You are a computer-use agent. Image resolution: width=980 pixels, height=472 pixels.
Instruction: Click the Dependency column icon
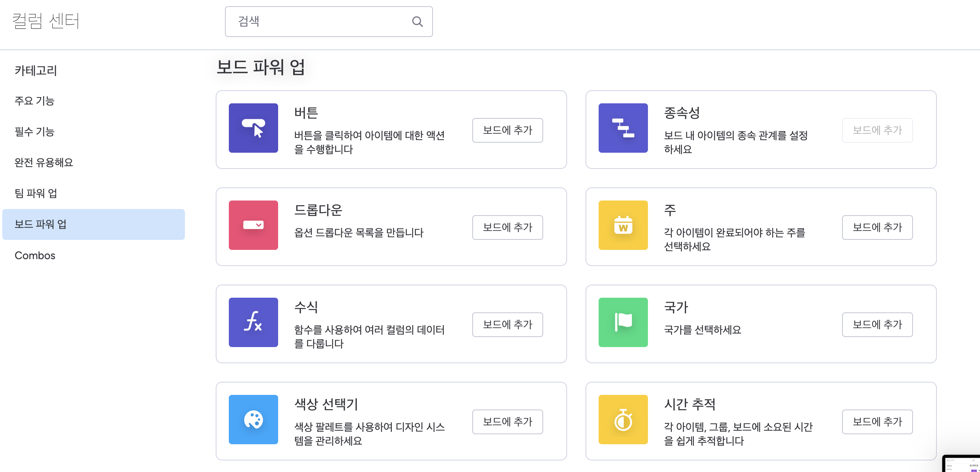tap(623, 128)
